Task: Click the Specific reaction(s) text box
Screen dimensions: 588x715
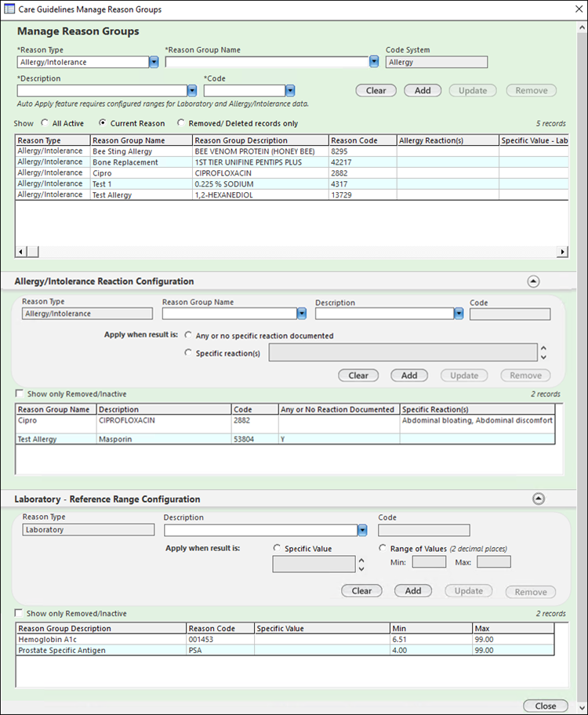Action: [403, 353]
